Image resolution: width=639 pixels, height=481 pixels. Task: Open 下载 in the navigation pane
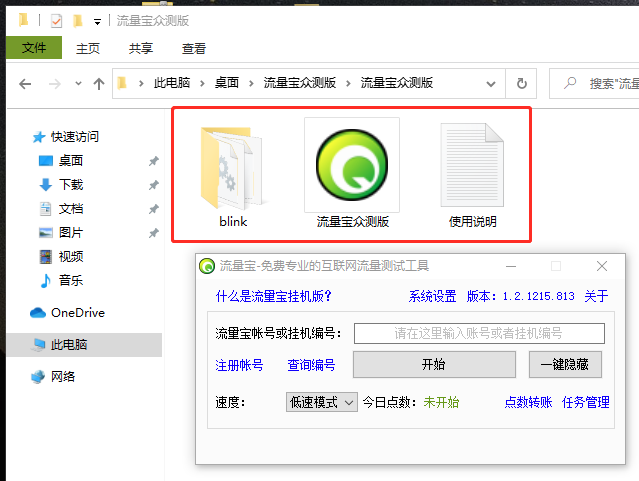(x=71, y=185)
